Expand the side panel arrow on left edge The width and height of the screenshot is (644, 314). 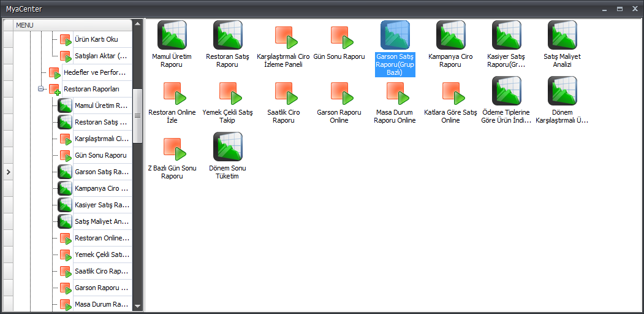tap(8, 172)
